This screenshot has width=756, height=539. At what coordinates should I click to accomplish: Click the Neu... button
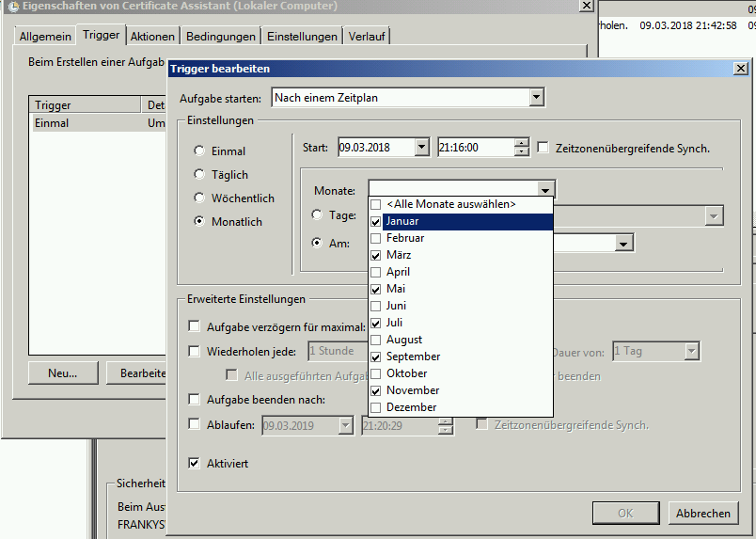pyautogui.click(x=62, y=373)
